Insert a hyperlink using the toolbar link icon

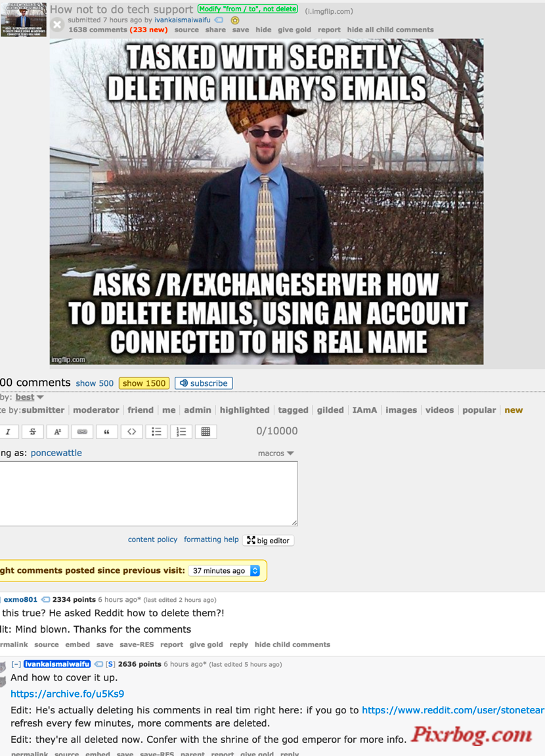pyautogui.click(x=82, y=432)
